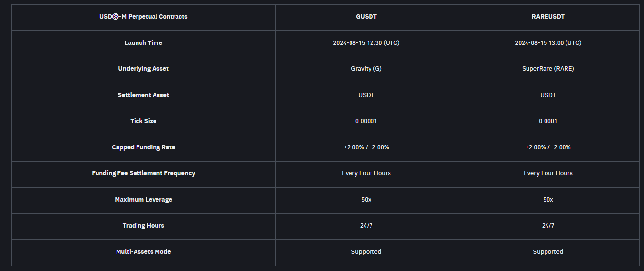The width and height of the screenshot is (644, 271).
Task: Select Every Four Hours in GUSDT column
Action: click(366, 173)
